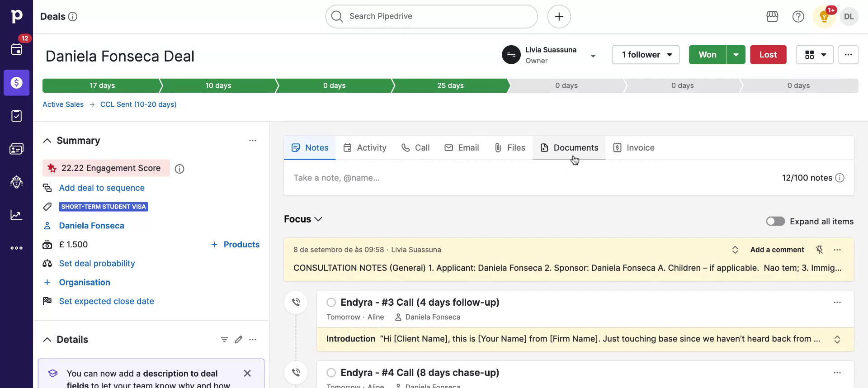The height and width of the screenshot is (388, 868).
Task: Open the Marketplace store icon
Action: [x=772, y=17]
